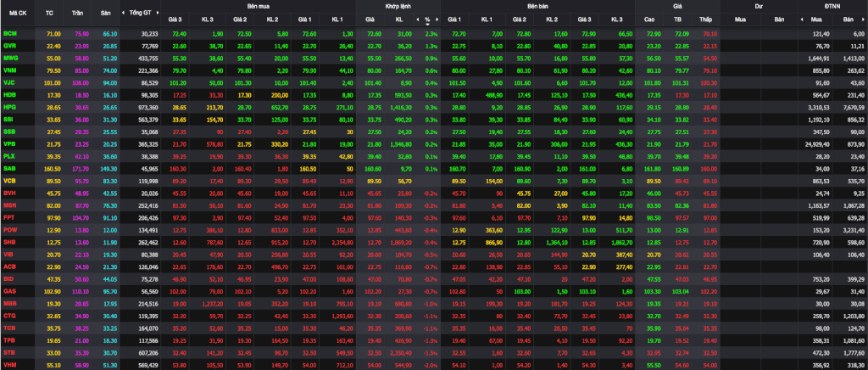Image resolution: width=868 pixels, height=370 pixels.
Task: Select the HDB ticker symbol
Action: 9,95
